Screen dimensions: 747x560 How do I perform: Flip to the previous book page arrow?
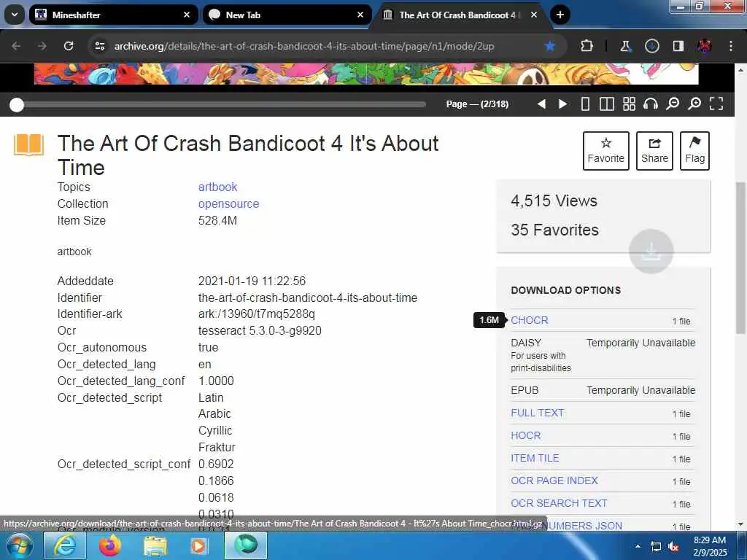[542, 104]
